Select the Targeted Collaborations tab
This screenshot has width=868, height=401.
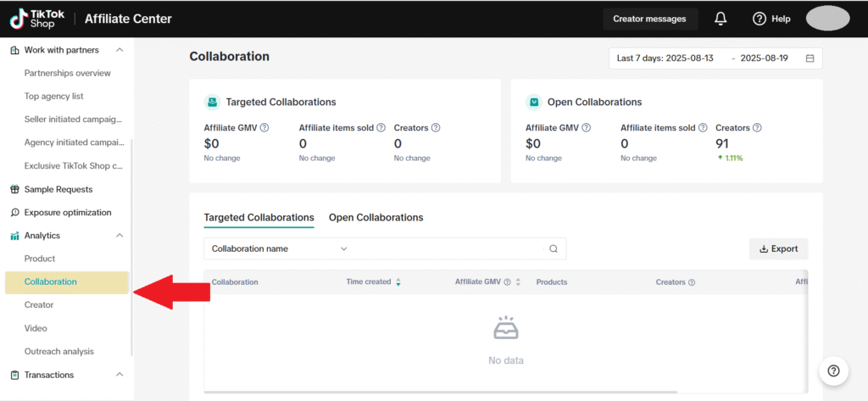click(259, 218)
